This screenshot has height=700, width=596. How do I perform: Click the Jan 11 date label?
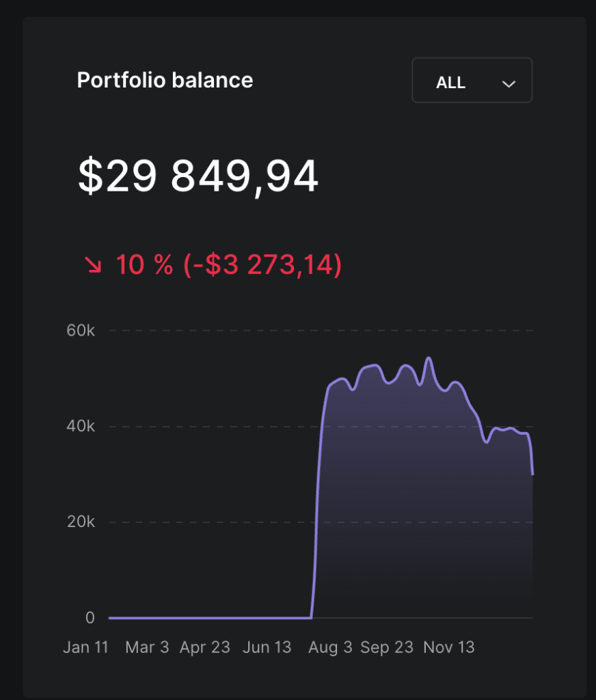(x=85, y=647)
